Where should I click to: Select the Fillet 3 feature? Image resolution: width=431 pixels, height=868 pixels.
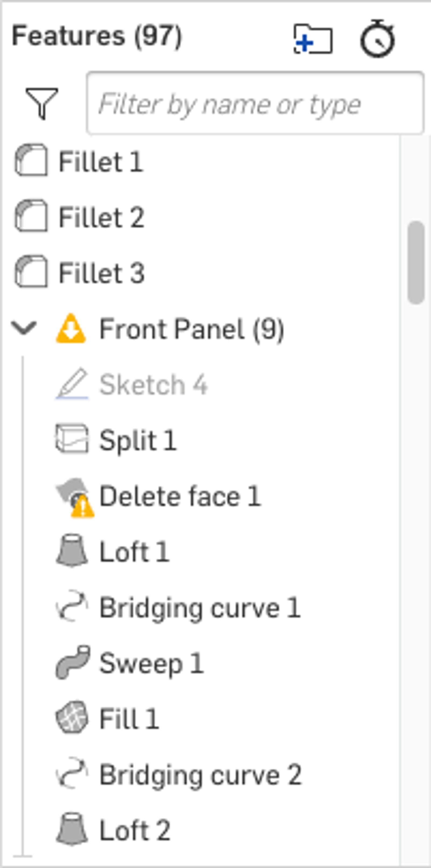101,273
